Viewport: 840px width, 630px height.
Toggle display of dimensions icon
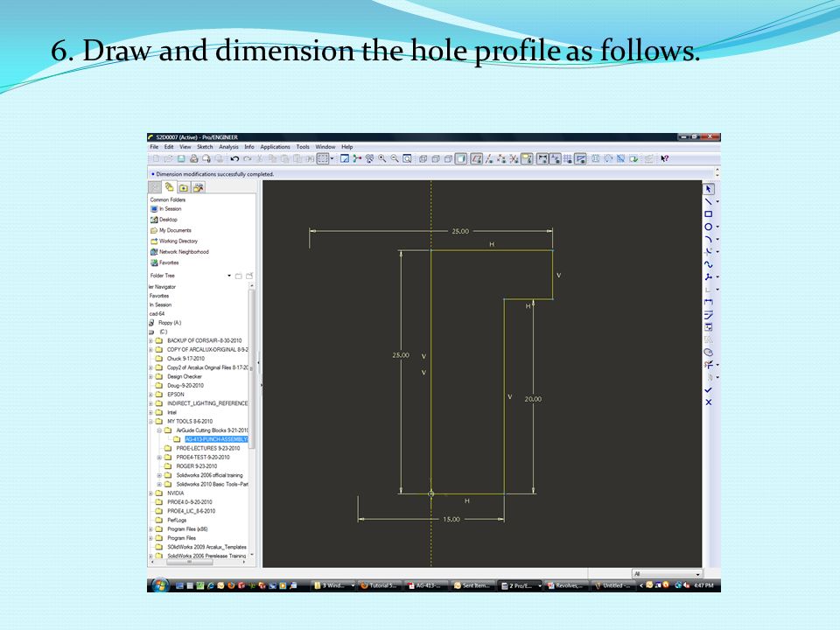tap(542, 158)
